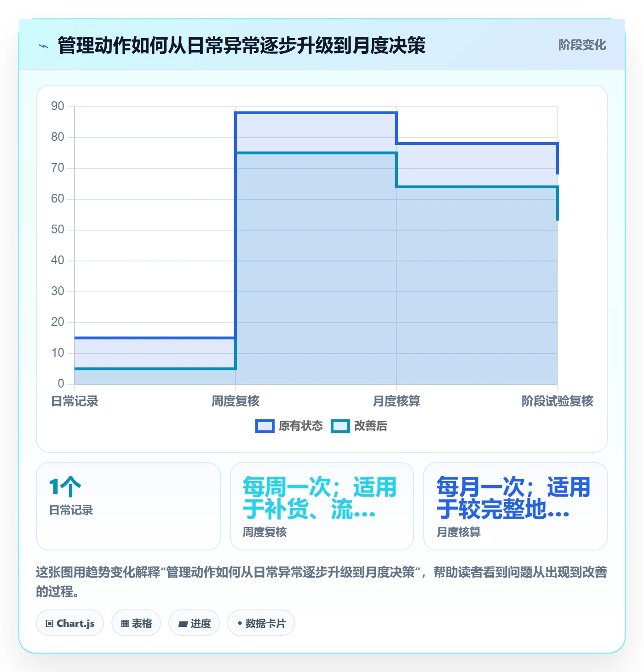Click the 月度核算 x-axis label
This screenshot has width=644, height=672.
point(397,401)
